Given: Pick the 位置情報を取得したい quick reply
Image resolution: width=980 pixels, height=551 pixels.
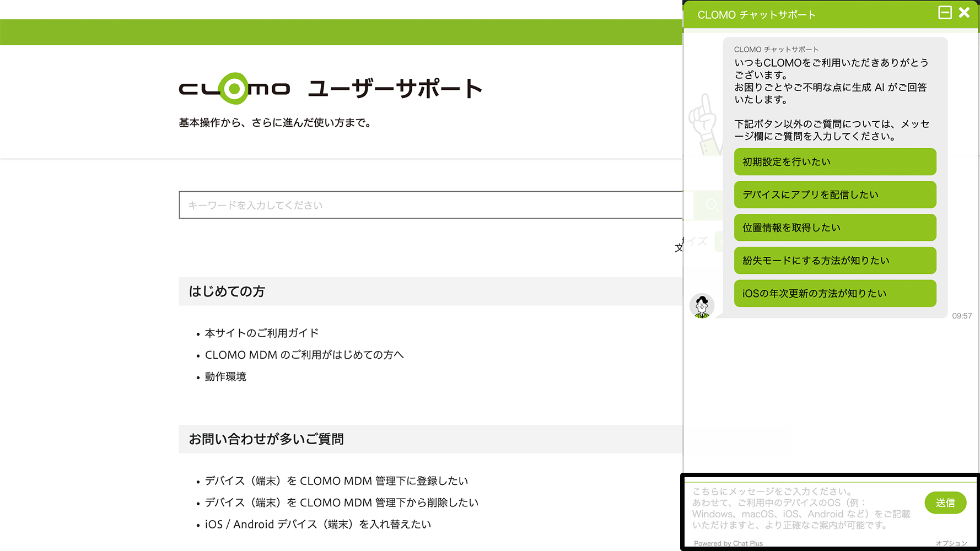Looking at the screenshot, I should (834, 228).
